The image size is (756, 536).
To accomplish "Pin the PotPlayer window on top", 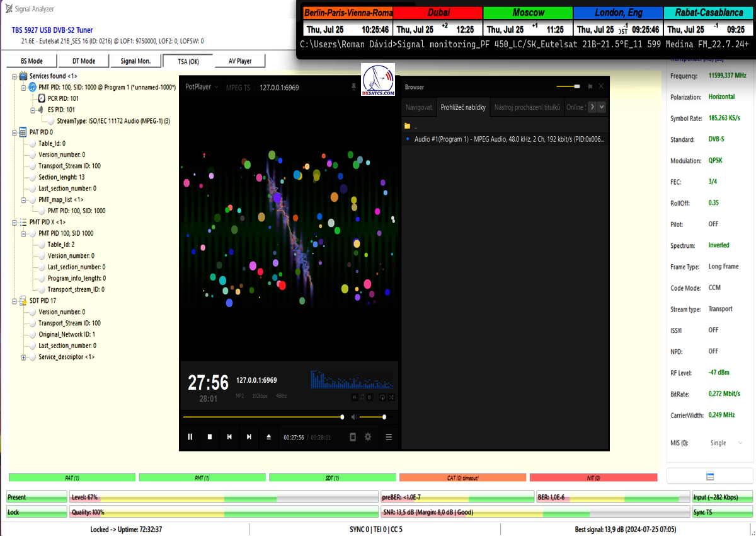I will click(x=353, y=87).
